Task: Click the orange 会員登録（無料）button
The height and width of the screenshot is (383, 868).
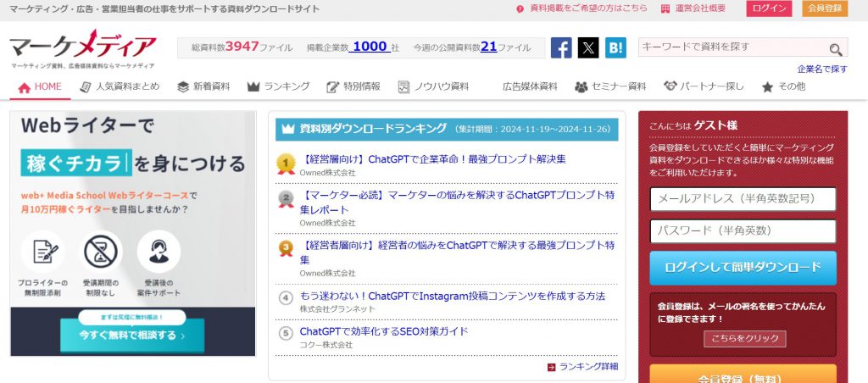Action: (743, 375)
